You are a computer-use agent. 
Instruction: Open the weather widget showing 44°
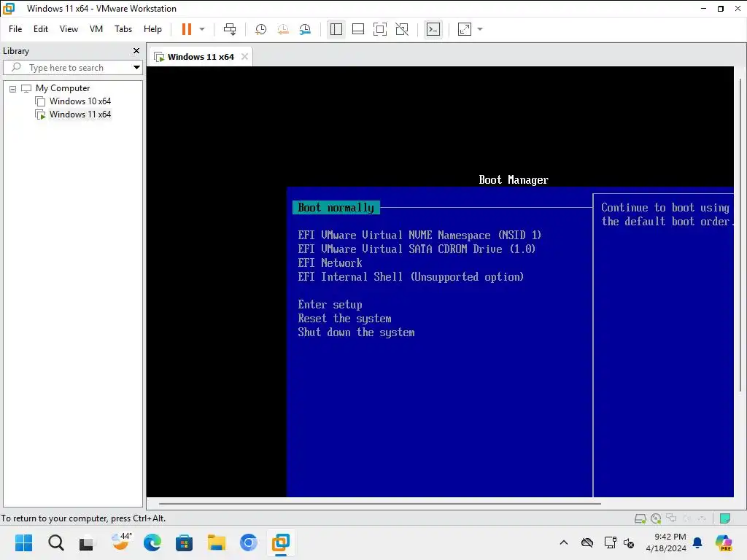[x=121, y=542]
